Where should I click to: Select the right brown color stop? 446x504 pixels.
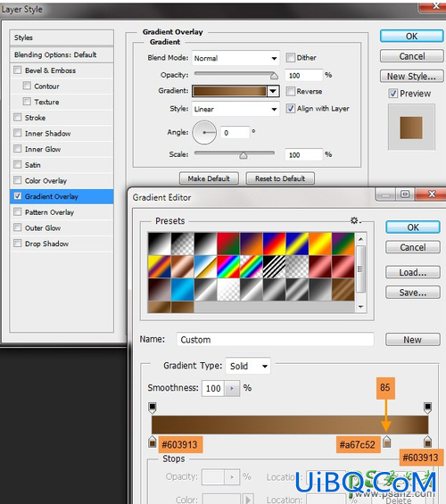427,442
